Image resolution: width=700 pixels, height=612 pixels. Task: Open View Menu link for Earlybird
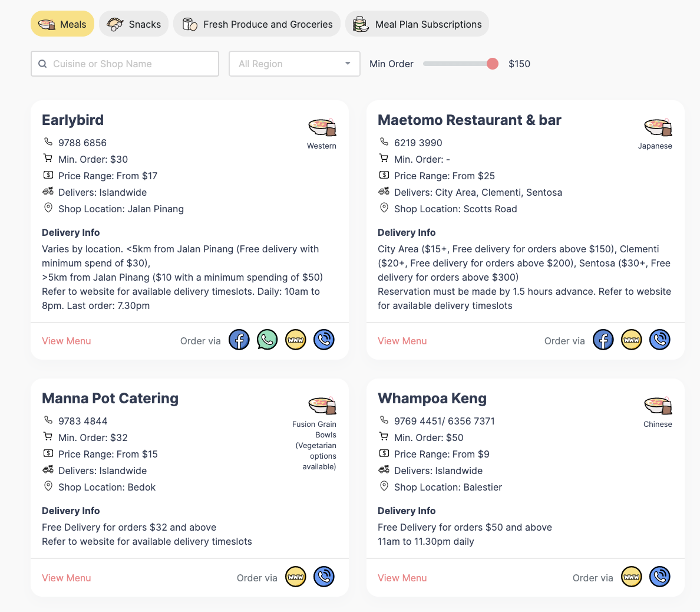[67, 341]
